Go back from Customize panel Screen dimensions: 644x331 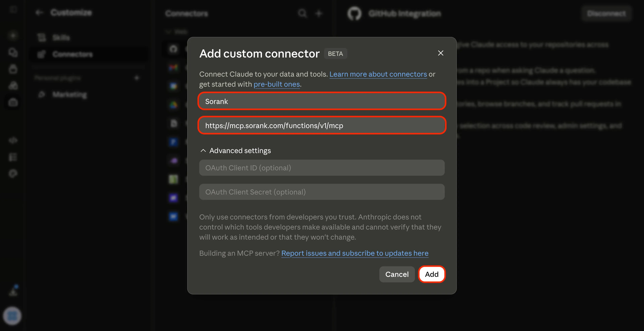[x=39, y=13]
